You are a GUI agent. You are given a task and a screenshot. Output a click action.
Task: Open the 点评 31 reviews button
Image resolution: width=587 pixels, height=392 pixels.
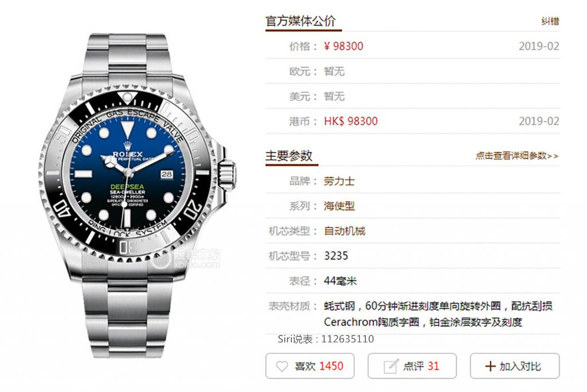tap(412, 366)
